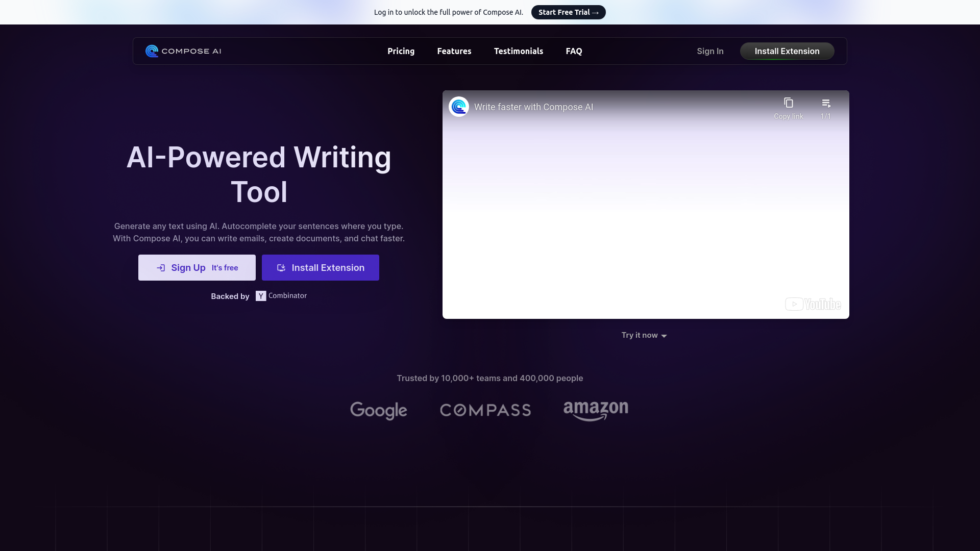The width and height of the screenshot is (980, 551).
Task: Click the Copy link icon on video
Action: [x=788, y=103]
